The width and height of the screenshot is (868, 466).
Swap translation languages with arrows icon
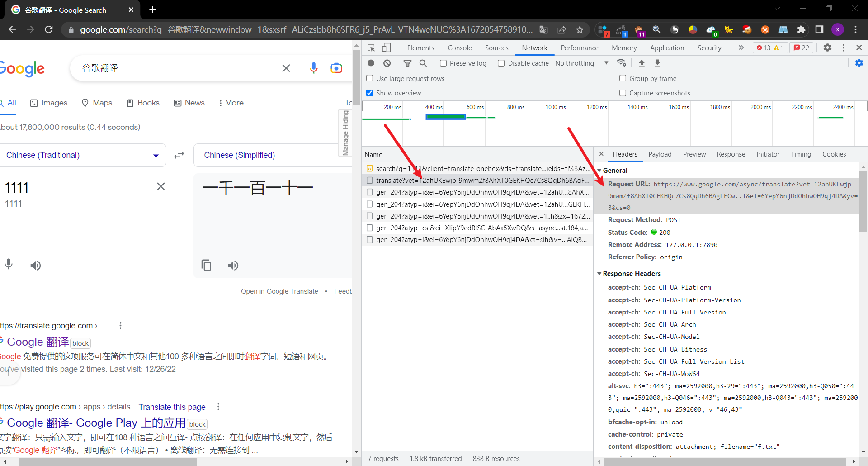(x=179, y=155)
